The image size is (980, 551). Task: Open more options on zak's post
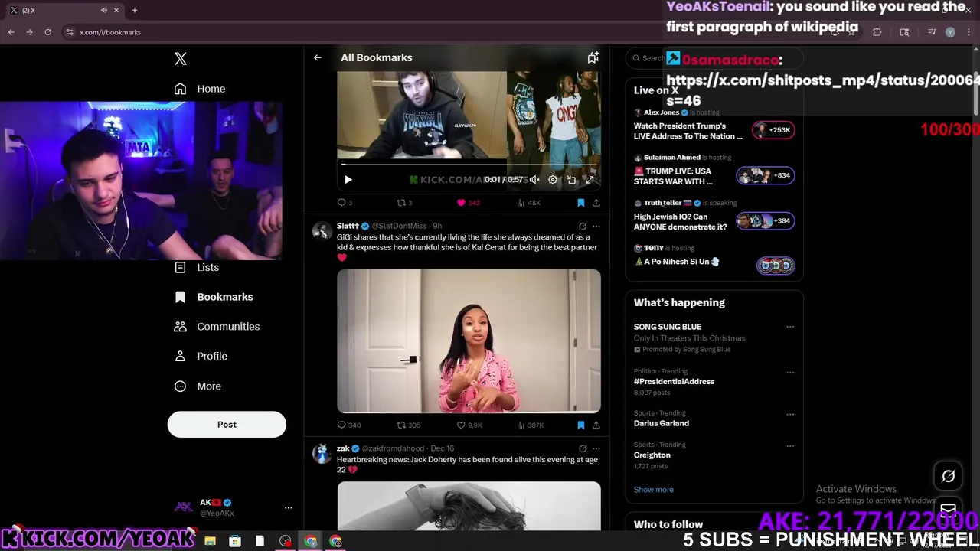[596, 449]
